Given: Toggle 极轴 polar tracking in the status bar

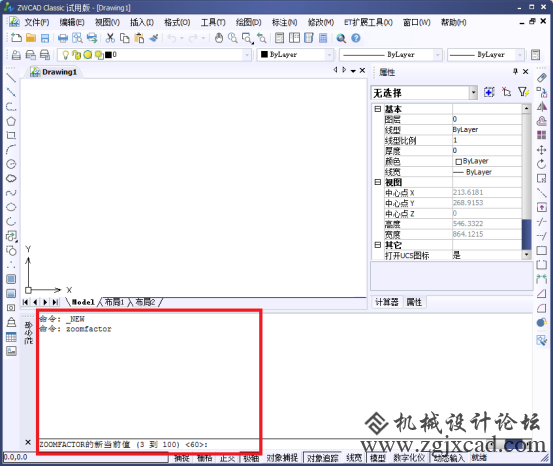Looking at the screenshot, I should [x=251, y=458].
